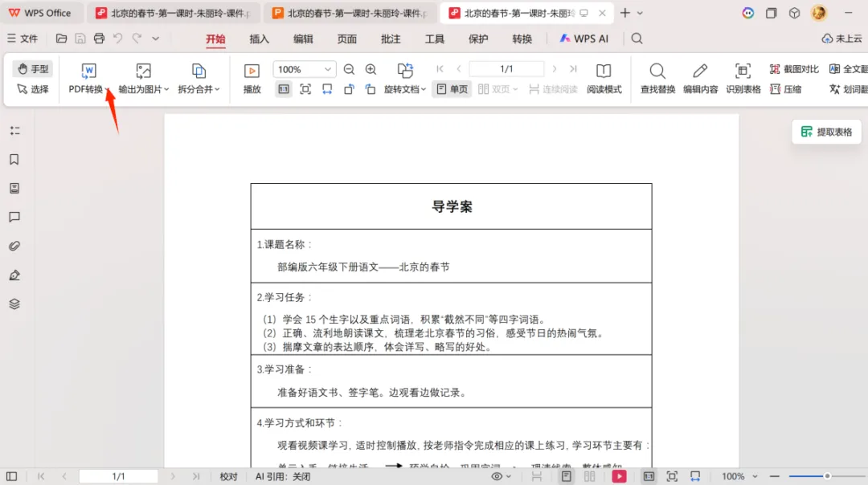Click the 压缩 compress tool

(x=786, y=89)
